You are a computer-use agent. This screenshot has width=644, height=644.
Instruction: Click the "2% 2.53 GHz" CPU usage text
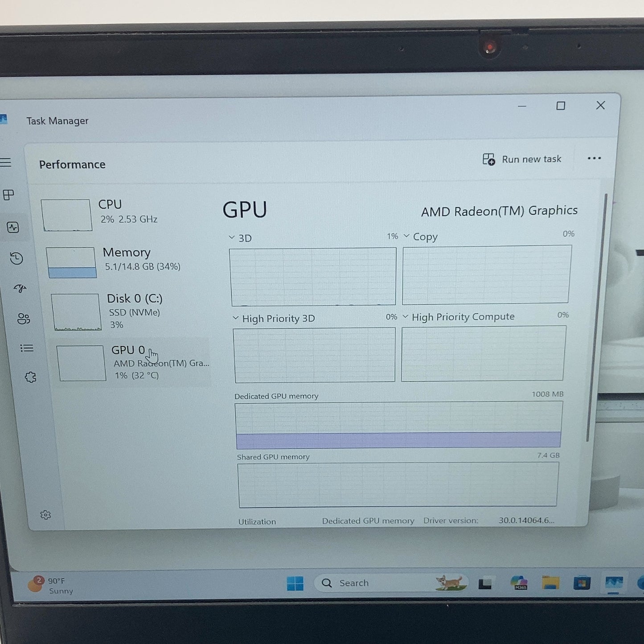[129, 219]
